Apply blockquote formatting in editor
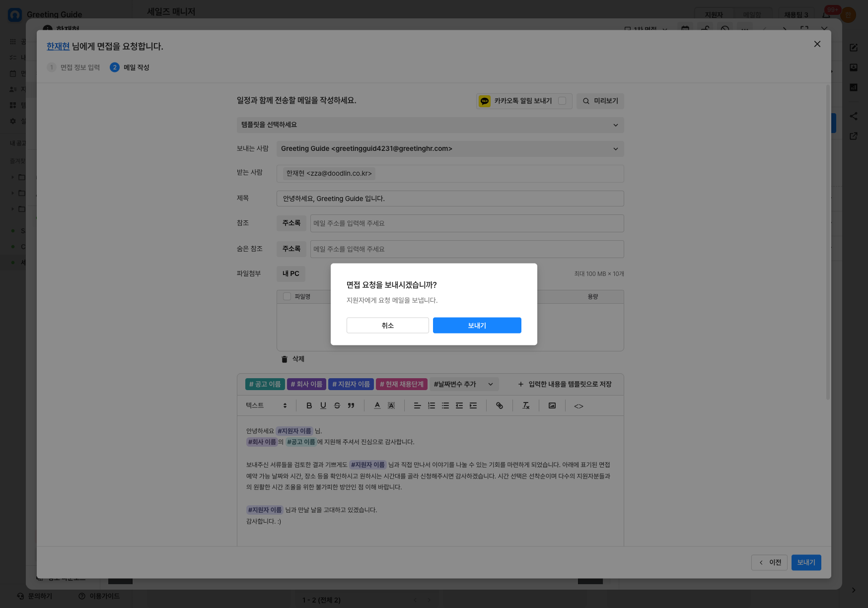868x608 pixels. click(351, 405)
